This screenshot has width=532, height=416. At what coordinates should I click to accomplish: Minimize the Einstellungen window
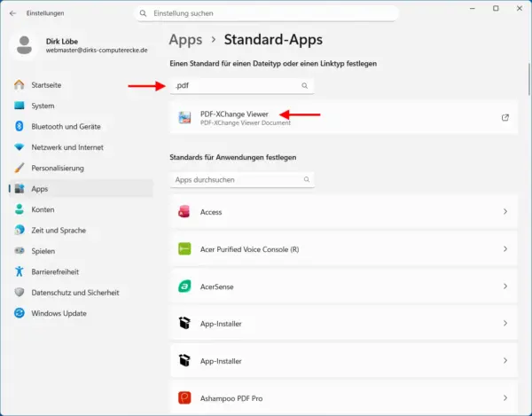point(472,9)
